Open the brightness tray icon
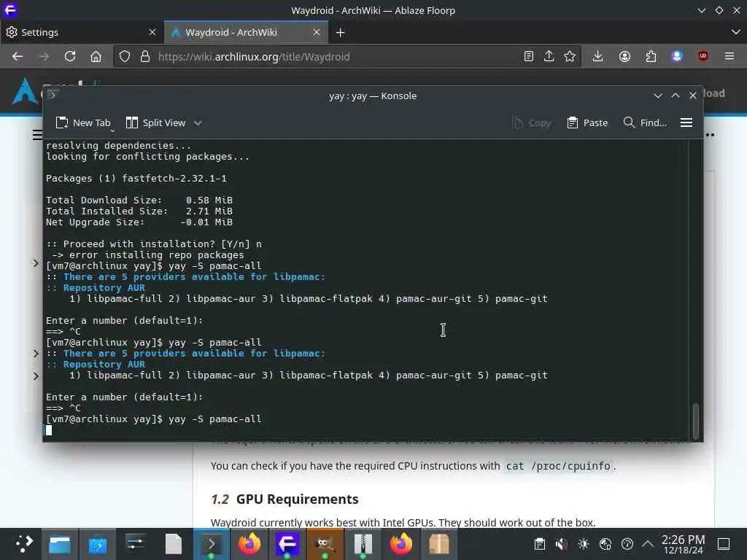Screen dimensions: 747x560 tap(583, 544)
